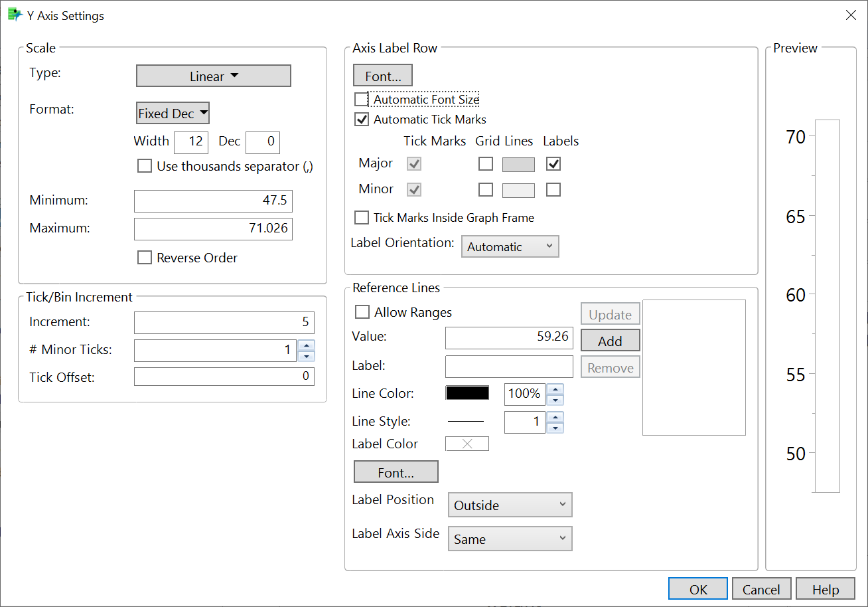The height and width of the screenshot is (607, 868).
Task: Click the Label Color swatch
Action: [x=467, y=444]
